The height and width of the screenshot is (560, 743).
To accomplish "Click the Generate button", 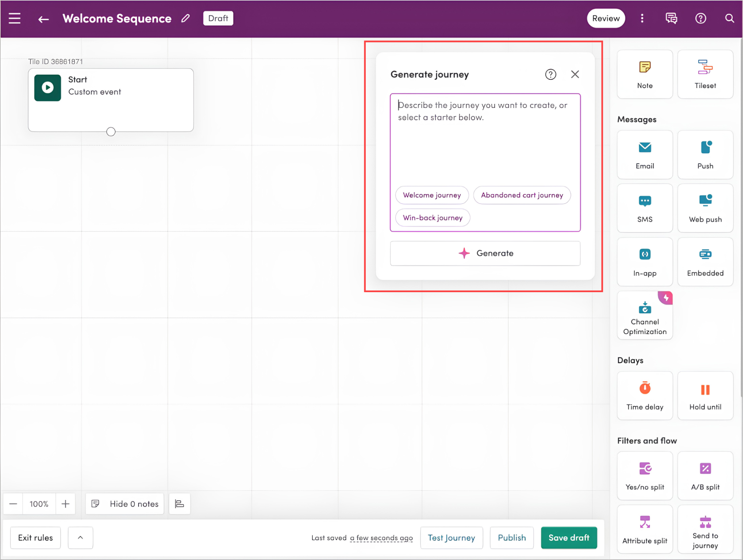I will tap(485, 253).
